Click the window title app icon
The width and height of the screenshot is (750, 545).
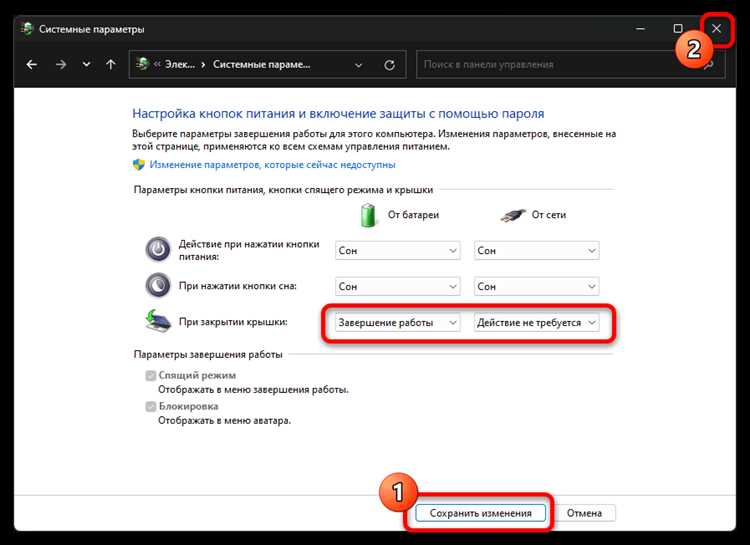pyautogui.click(x=27, y=29)
